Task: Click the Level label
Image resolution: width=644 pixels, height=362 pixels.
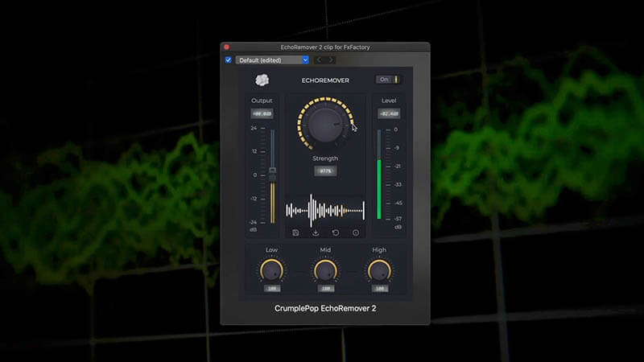Action: [x=389, y=101]
